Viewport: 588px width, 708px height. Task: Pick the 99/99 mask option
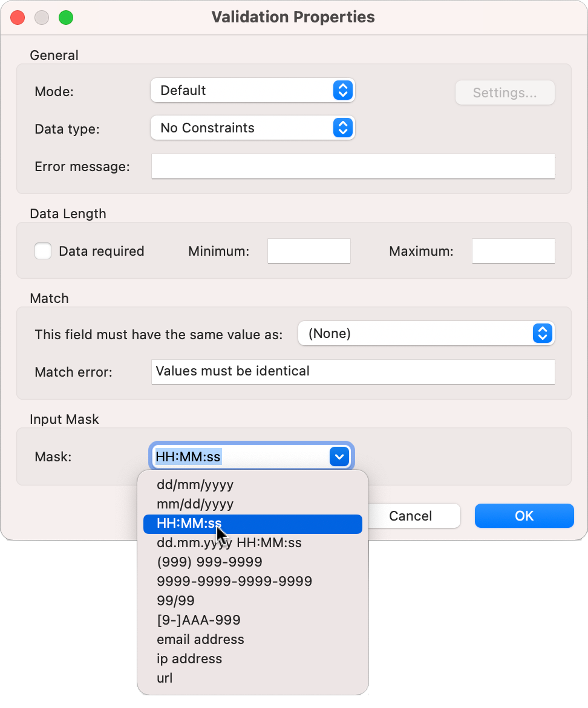175,601
